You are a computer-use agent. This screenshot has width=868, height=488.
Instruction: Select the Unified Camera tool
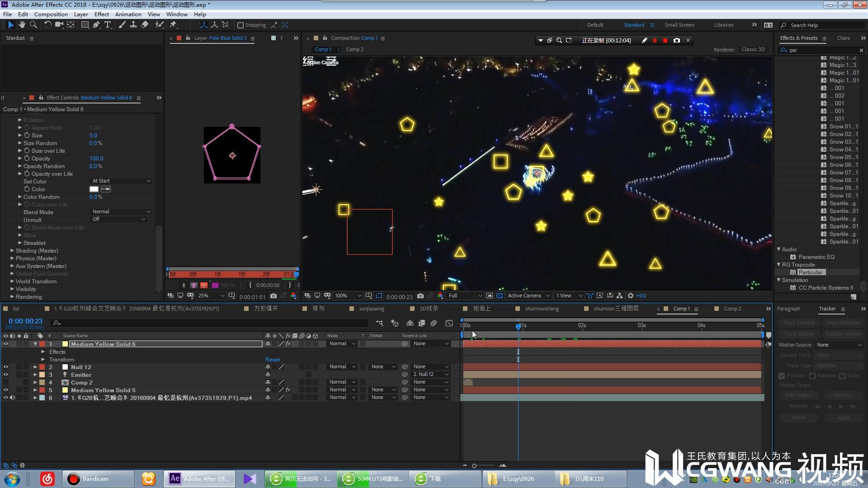pyautogui.click(x=59, y=25)
